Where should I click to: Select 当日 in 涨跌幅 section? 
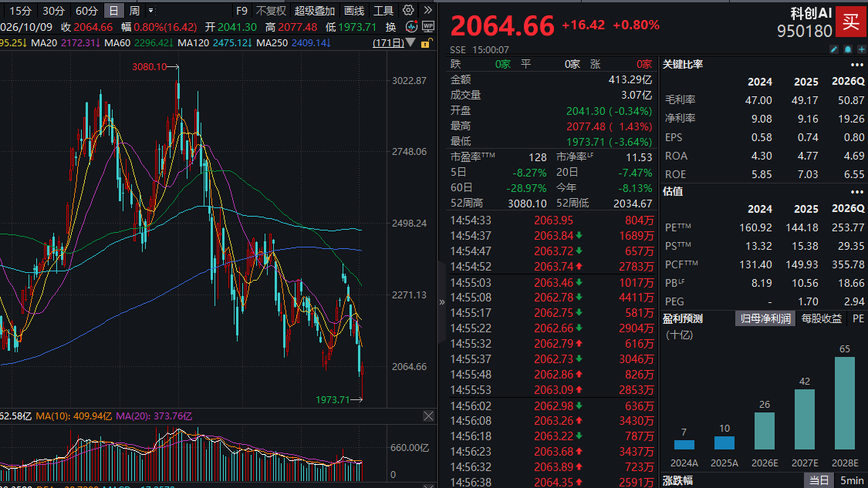point(819,480)
